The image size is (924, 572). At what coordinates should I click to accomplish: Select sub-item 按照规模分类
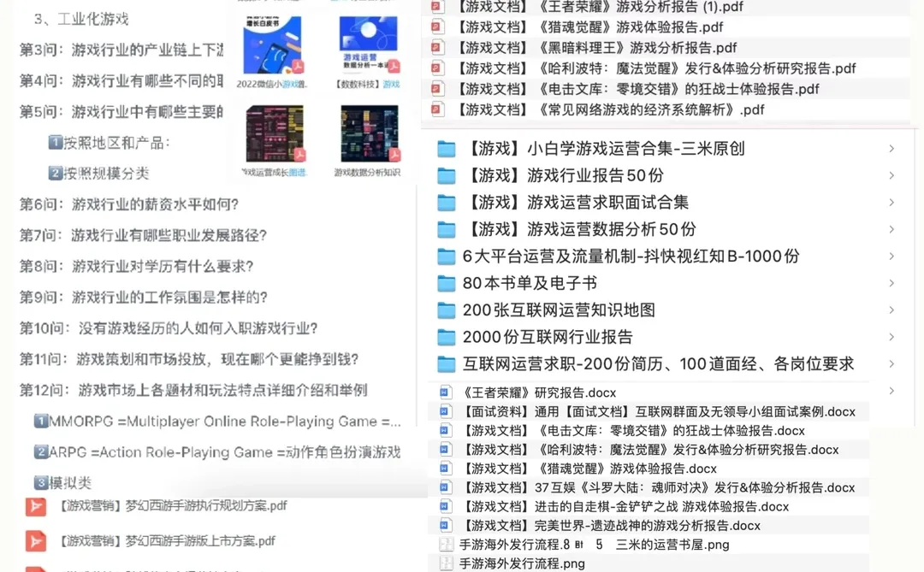(99, 174)
